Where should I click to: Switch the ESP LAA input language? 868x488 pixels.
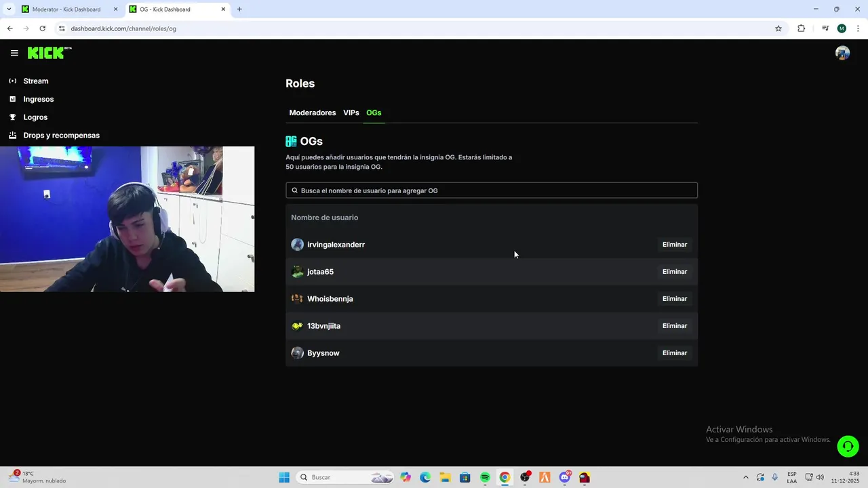(x=792, y=477)
